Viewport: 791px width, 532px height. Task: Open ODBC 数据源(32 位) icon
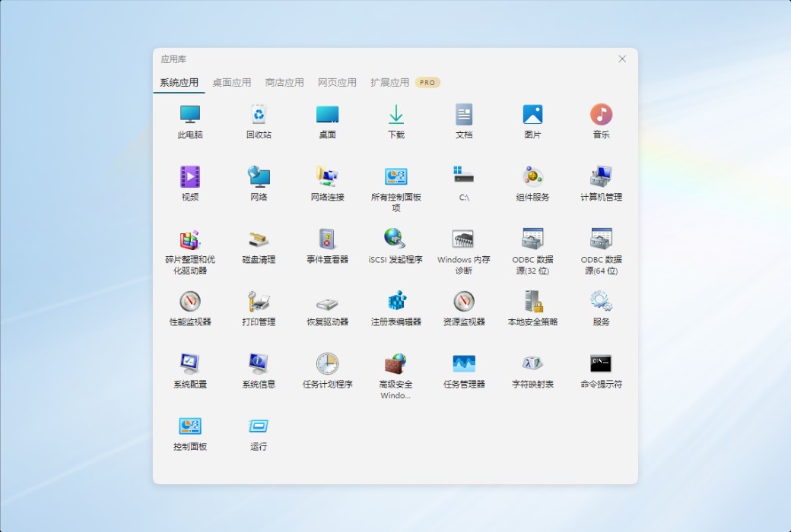click(x=532, y=239)
